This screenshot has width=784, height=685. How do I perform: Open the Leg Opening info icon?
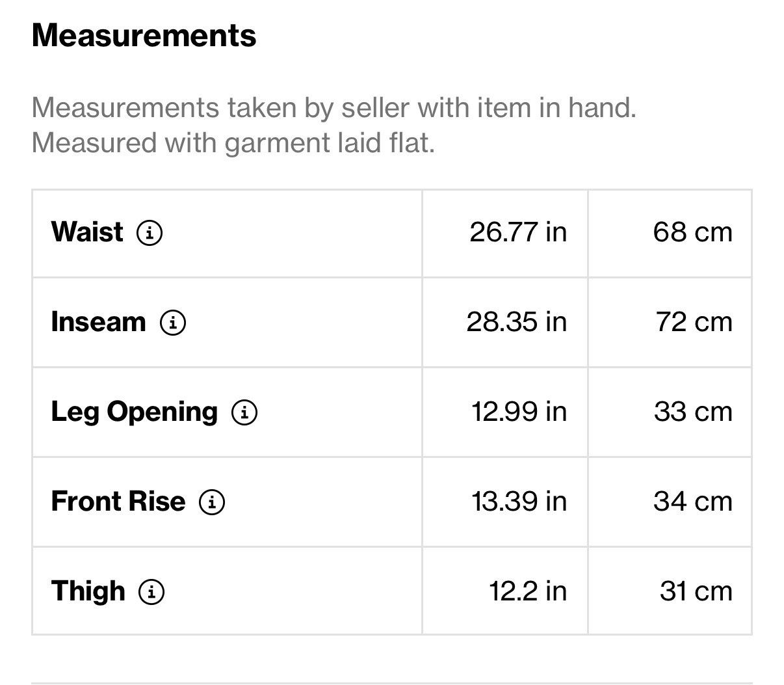pos(244,412)
